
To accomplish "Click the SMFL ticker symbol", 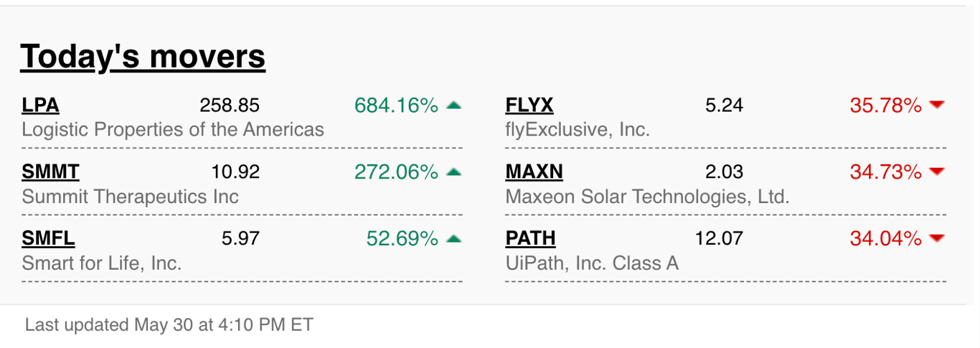I will (48, 238).
